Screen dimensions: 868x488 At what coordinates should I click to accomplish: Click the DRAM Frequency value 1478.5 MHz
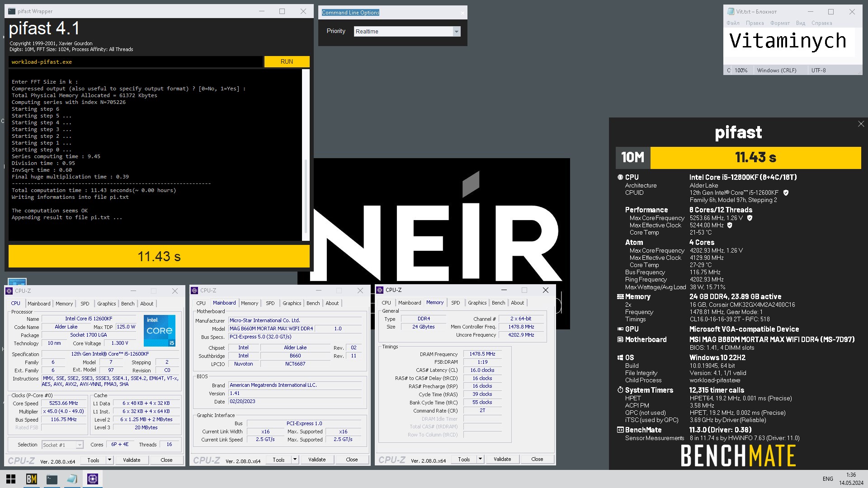tap(482, 354)
